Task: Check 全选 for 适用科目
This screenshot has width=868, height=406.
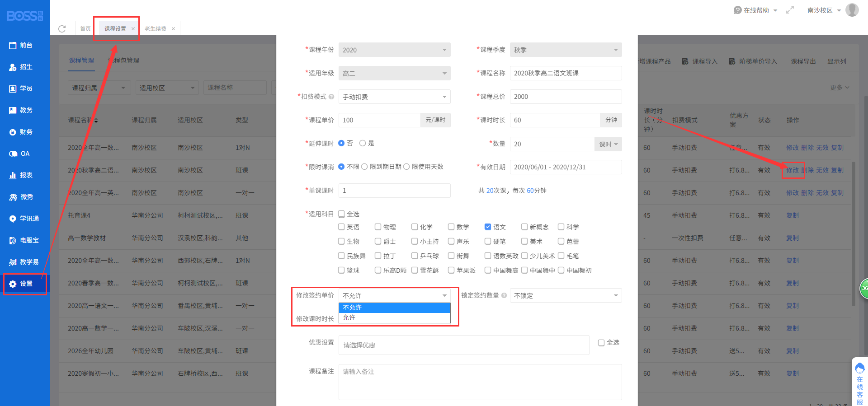Action: point(341,214)
